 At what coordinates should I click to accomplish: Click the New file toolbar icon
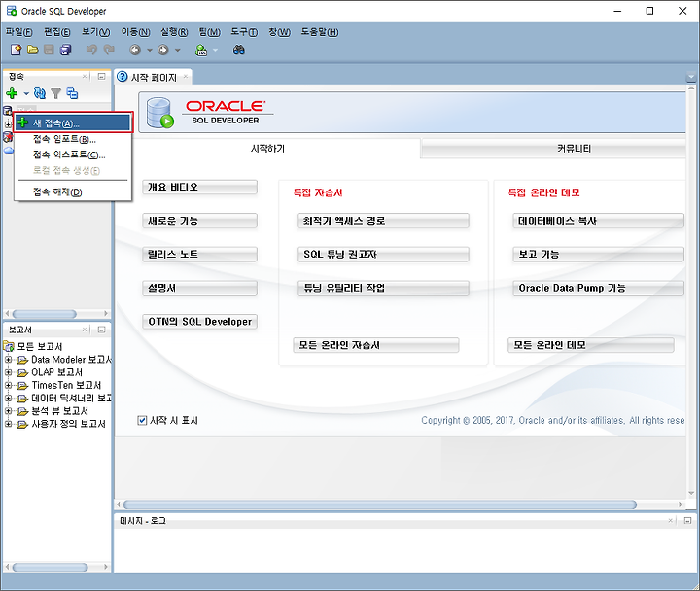click(16, 50)
